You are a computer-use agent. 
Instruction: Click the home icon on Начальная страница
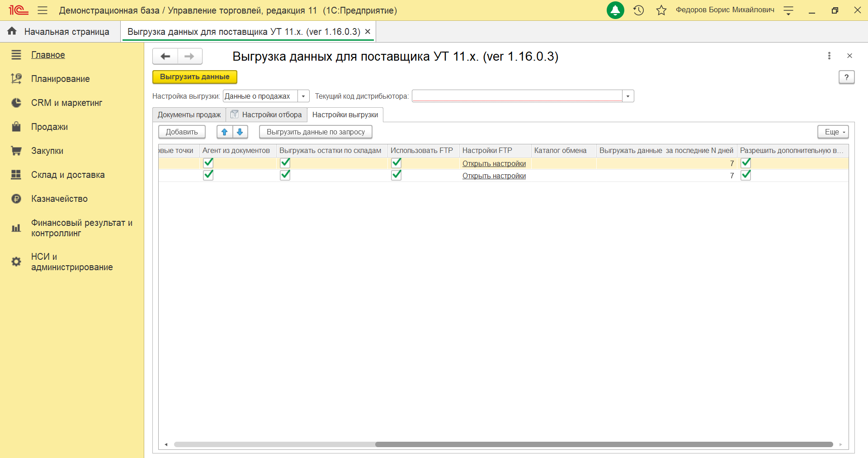pos(12,31)
